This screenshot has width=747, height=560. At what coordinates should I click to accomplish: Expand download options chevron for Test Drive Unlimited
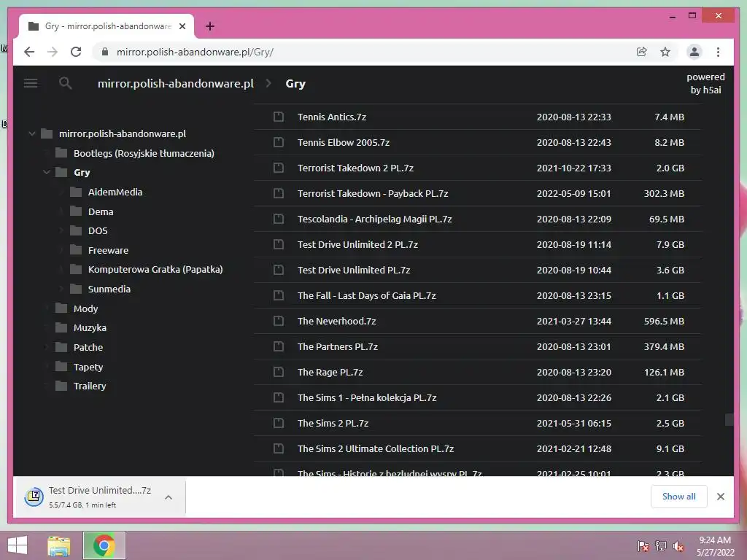169,497
